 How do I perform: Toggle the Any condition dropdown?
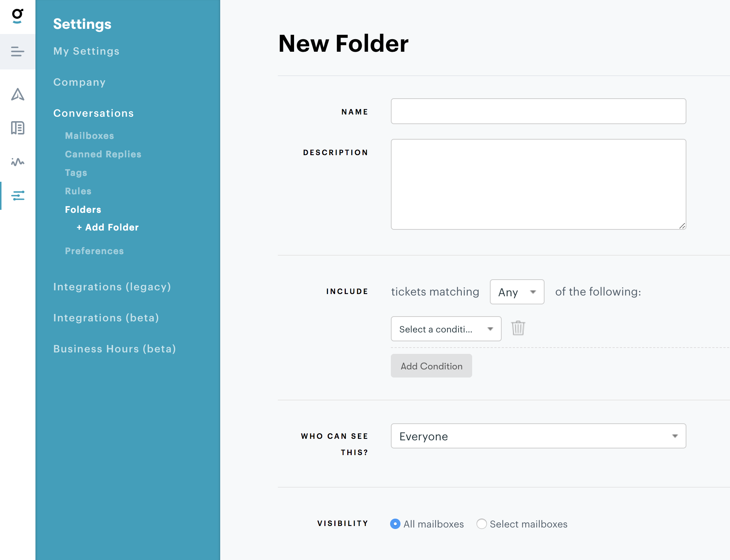[x=517, y=291]
